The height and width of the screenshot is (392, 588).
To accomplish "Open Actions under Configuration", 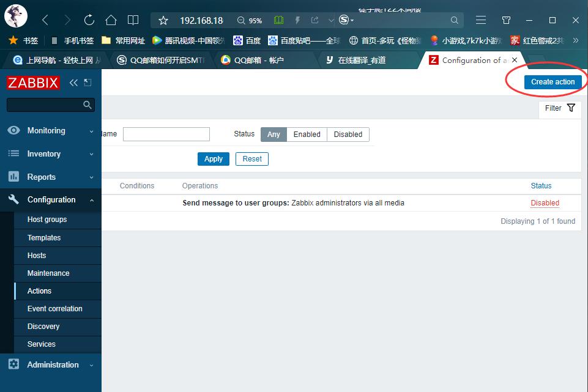I will (x=58, y=291).
